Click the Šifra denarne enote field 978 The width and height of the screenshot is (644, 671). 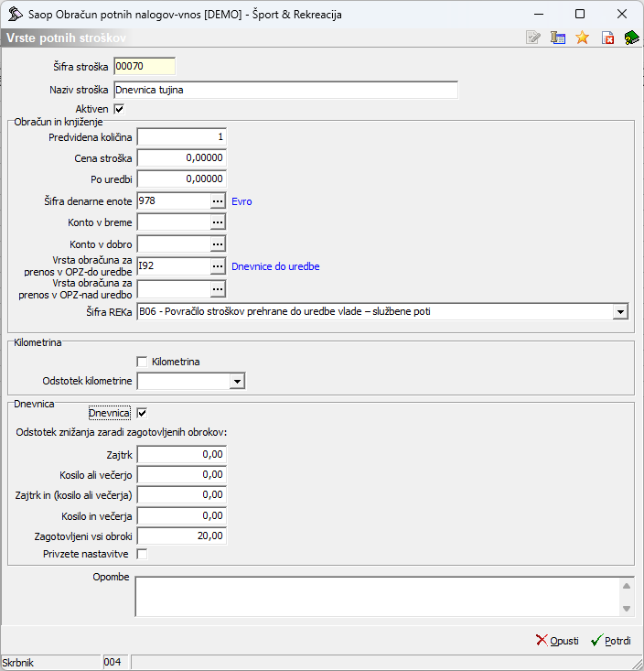coord(174,200)
